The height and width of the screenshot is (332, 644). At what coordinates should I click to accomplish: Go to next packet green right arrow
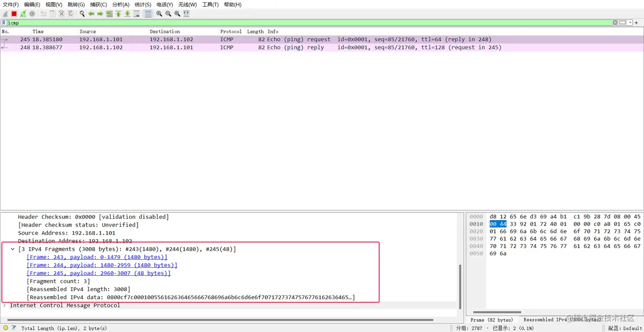[x=100, y=14]
